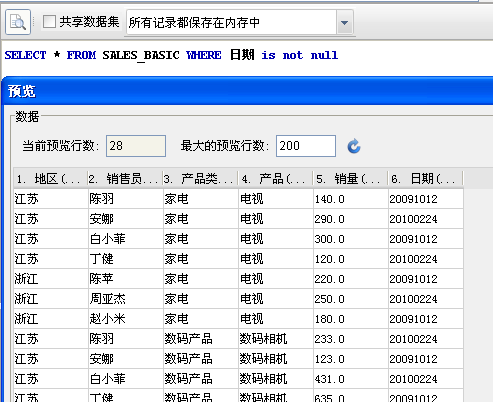Click the 最大的预览行数 input field
The image size is (493, 402).
[x=306, y=146]
